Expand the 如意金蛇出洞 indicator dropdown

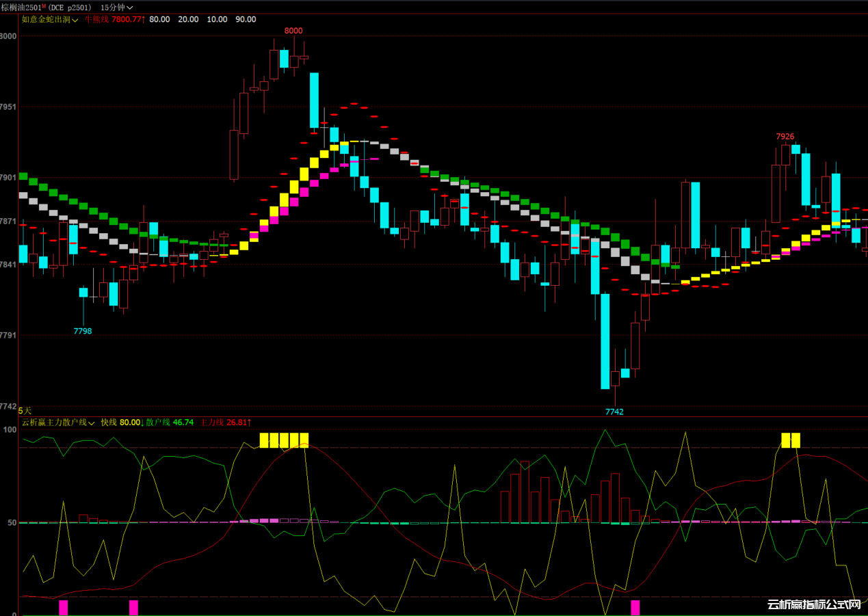(x=50, y=19)
